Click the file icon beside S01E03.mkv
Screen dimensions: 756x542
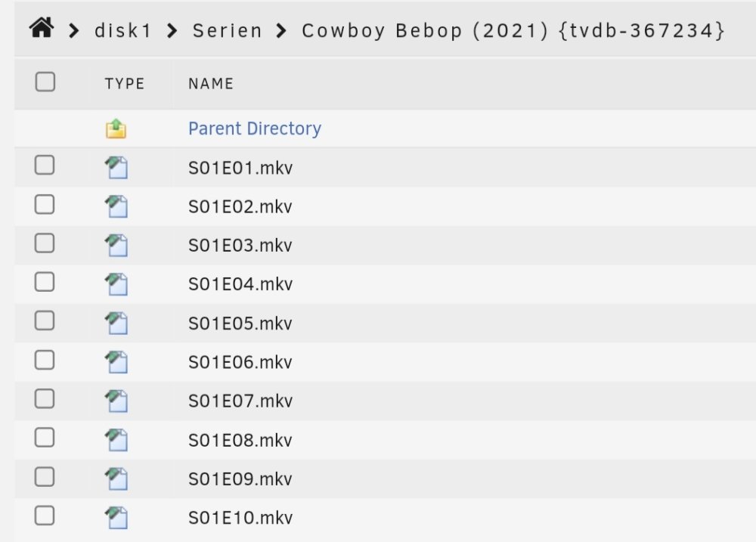pos(116,245)
